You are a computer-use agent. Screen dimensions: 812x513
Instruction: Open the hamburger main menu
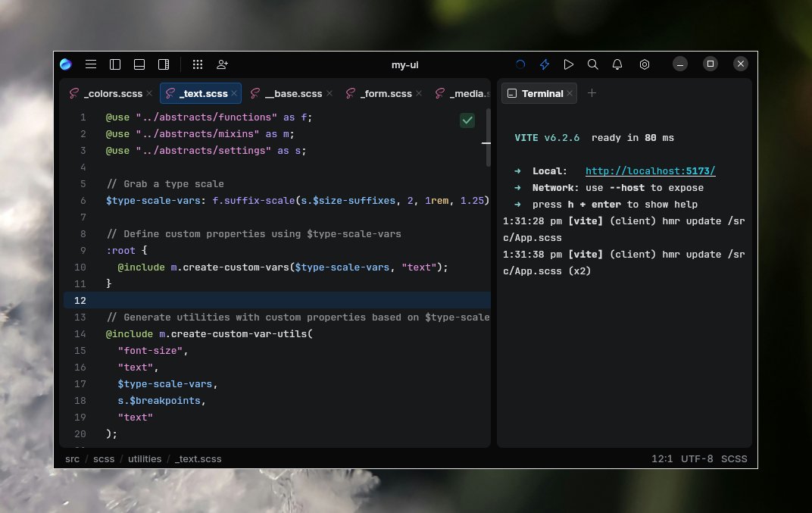click(91, 64)
